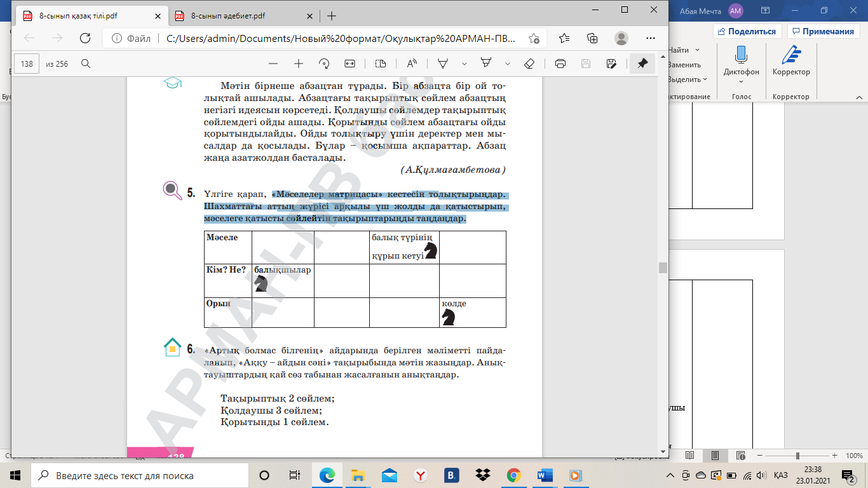Select the PDF Draw pen tool
This screenshot has width=868, height=488.
pos(443,64)
